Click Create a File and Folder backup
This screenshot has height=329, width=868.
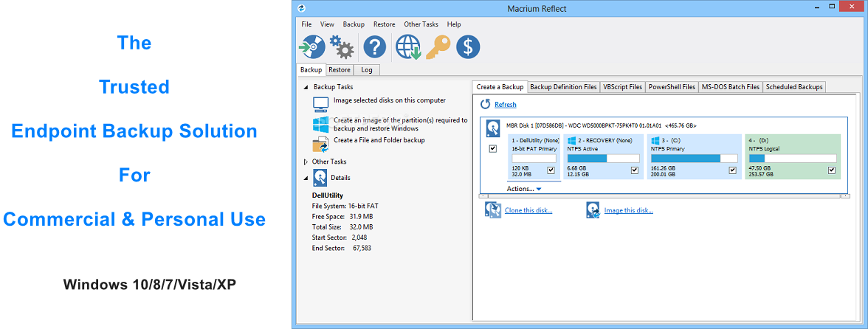click(x=379, y=140)
